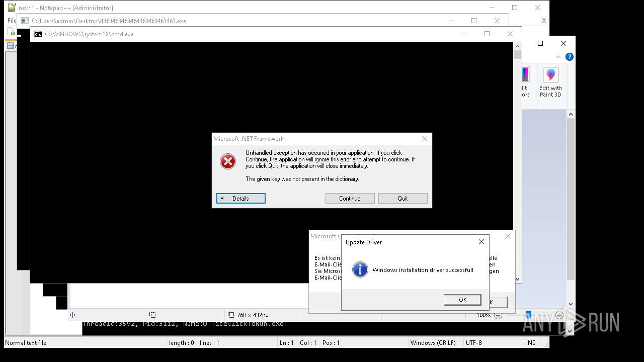Click the New file icon in Notepad++ toolbar

click(x=12, y=33)
